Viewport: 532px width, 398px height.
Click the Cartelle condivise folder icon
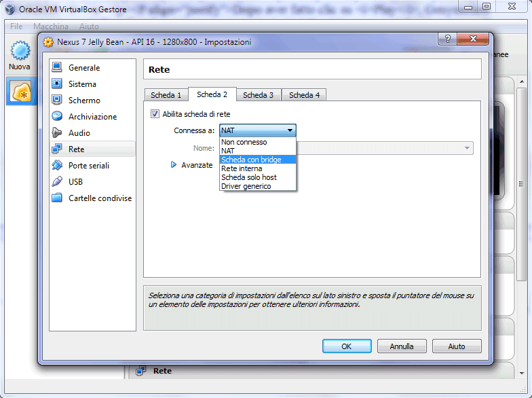coord(57,198)
